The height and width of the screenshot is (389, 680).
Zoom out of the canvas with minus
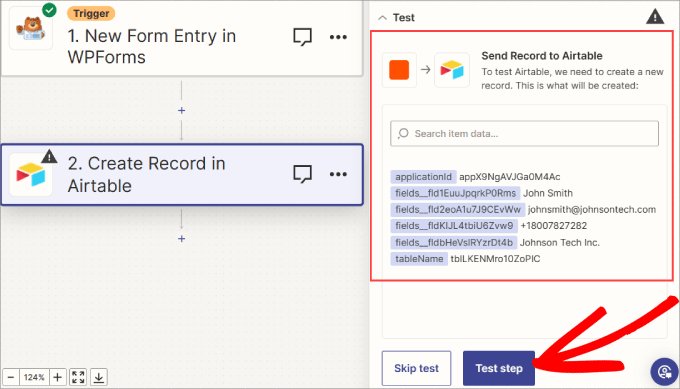tap(11, 377)
